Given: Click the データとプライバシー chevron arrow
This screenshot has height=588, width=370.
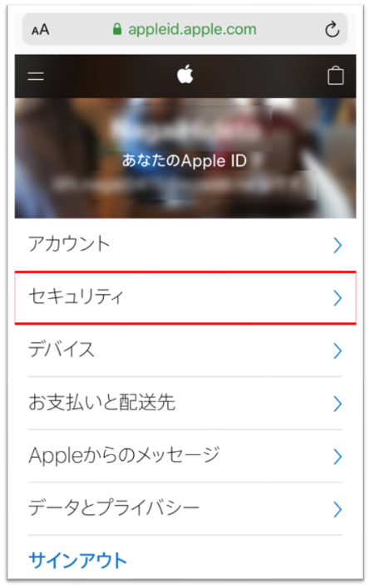Looking at the screenshot, I should (338, 510).
